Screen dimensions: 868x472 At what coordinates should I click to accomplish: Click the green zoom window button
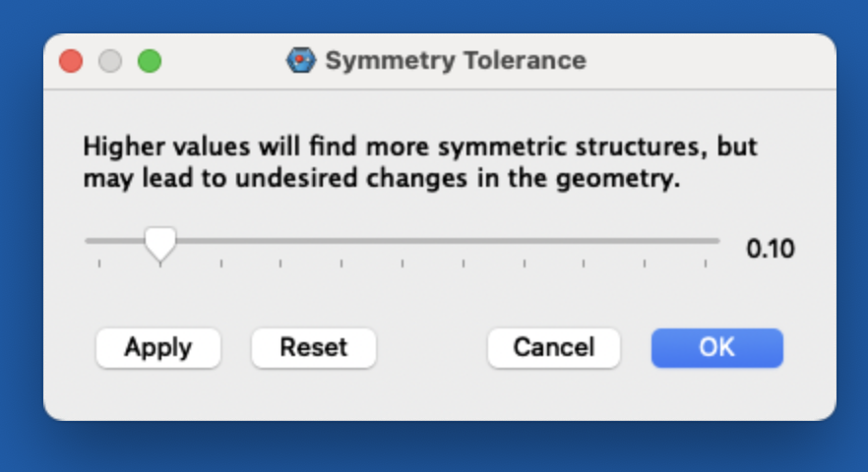[x=150, y=61]
